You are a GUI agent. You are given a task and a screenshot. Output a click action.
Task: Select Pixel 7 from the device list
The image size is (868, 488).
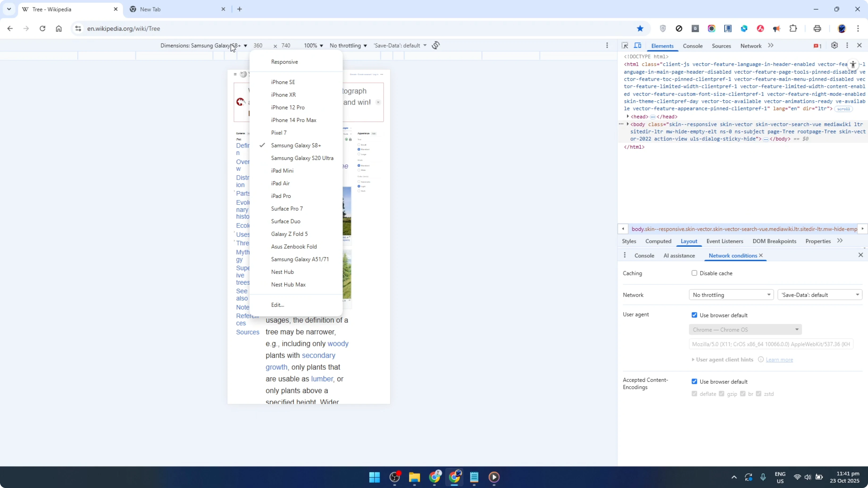pos(279,132)
